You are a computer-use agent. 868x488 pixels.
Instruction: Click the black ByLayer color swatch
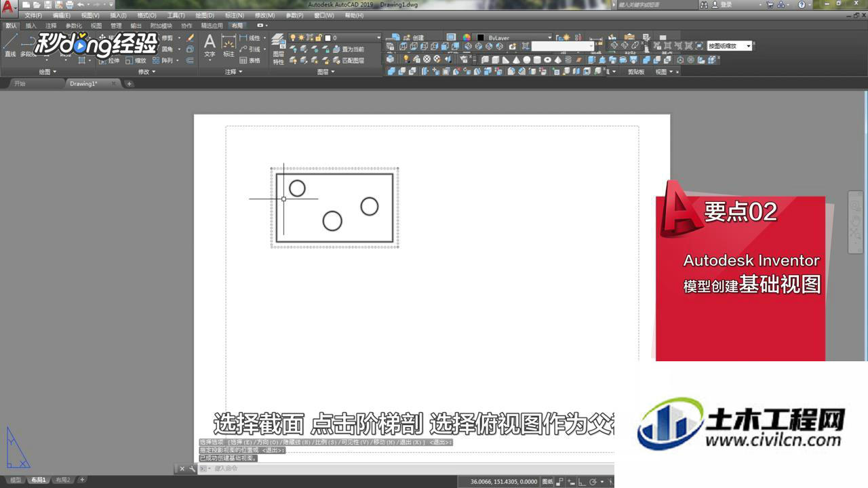click(x=480, y=38)
